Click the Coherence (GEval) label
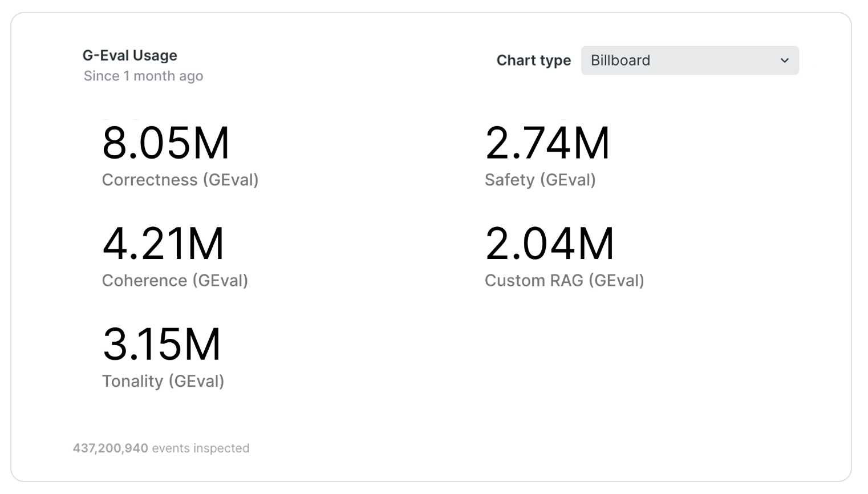868x494 pixels. 175,280
